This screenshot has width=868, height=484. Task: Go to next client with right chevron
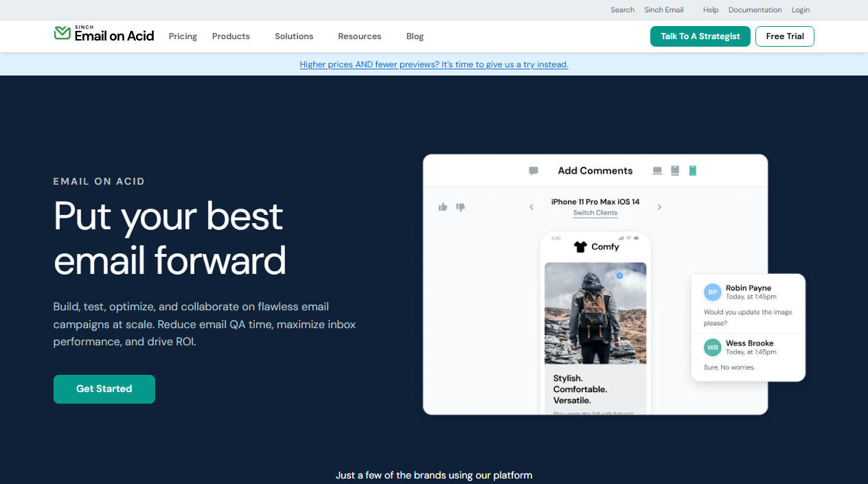click(x=659, y=207)
